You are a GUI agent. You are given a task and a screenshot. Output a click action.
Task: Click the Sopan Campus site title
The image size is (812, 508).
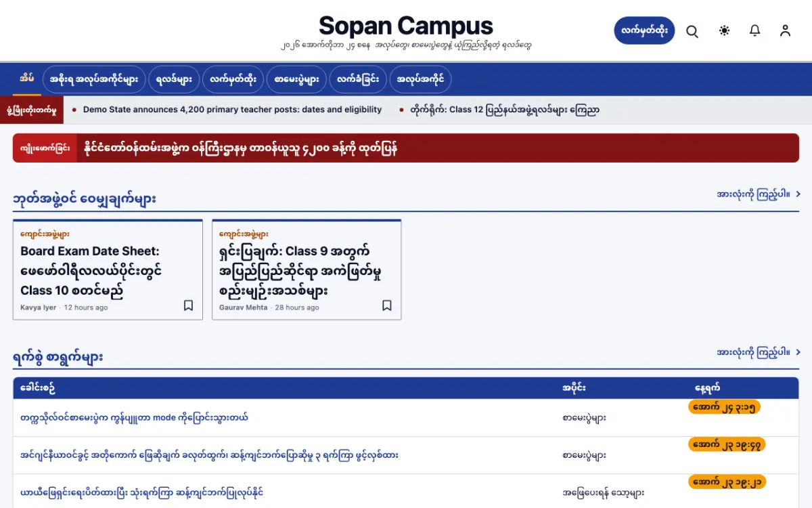406,26
